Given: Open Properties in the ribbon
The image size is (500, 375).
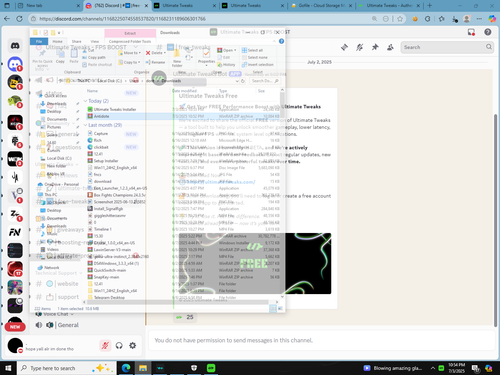Looking at the screenshot, I should (x=206, y=57).
